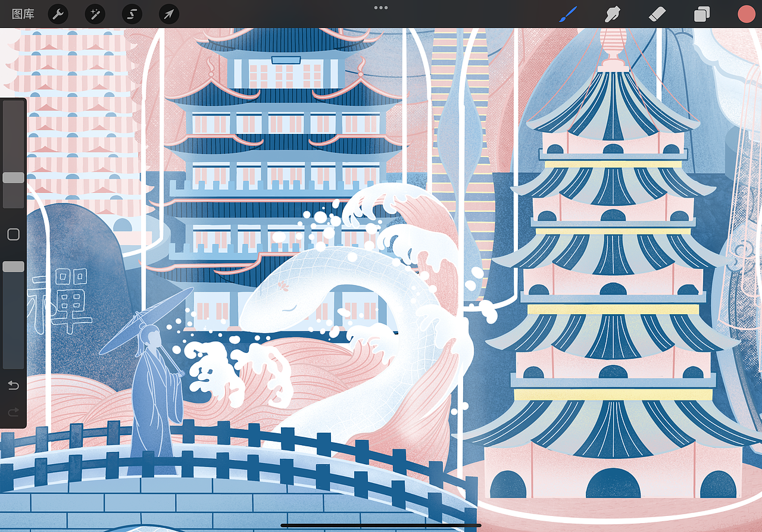Open the Layers panel
The image size is (762, 532).
[702, 14]
